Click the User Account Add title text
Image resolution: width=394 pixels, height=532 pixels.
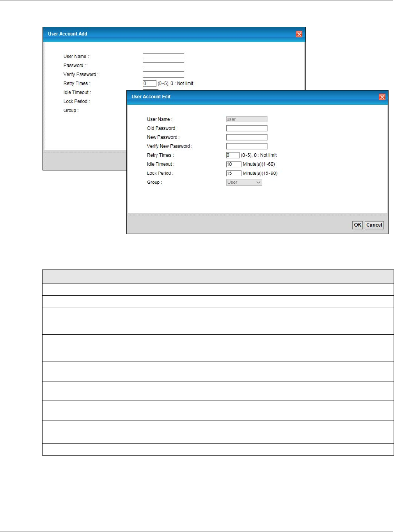tap(67, 34)
